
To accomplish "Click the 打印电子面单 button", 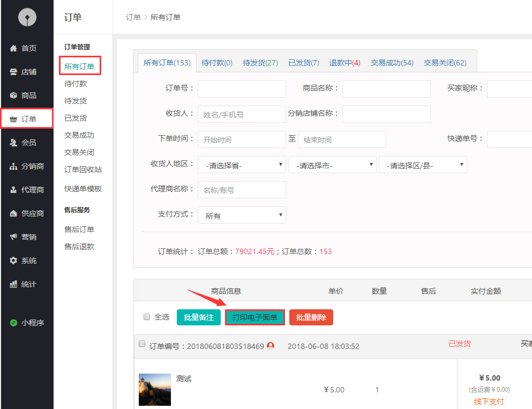I will (x=254, y=317).
